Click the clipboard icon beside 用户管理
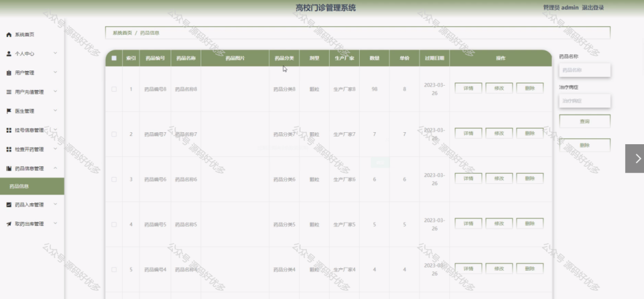Screen dimensions: 644x299 click(x=9, y=73)
